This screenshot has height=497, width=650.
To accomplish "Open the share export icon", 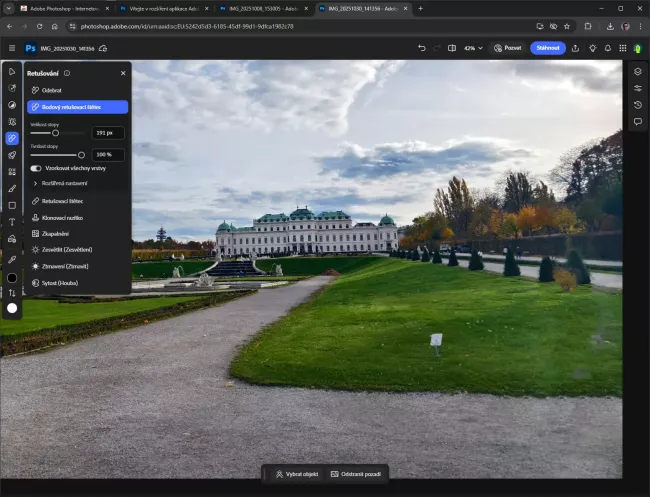I will point(575,48).
